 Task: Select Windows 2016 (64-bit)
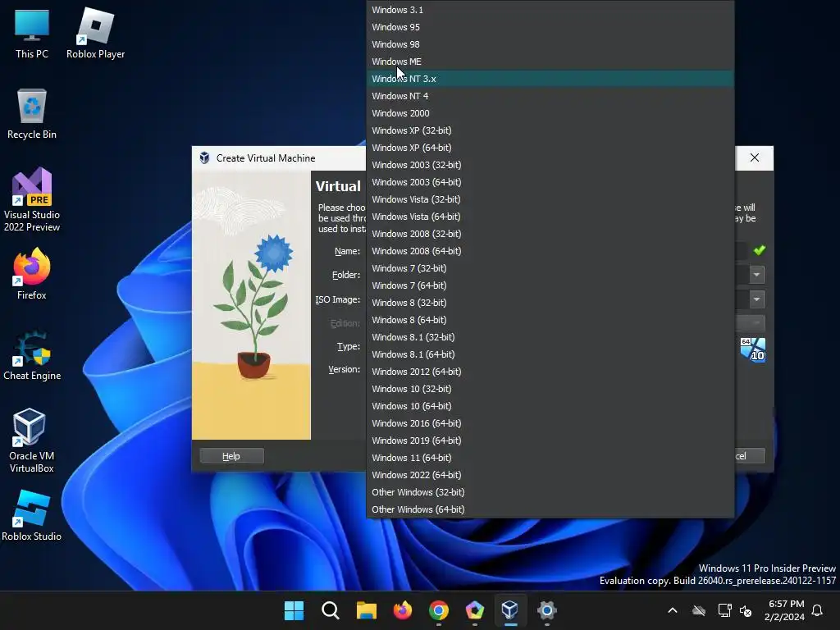click(x=550, y=423)
